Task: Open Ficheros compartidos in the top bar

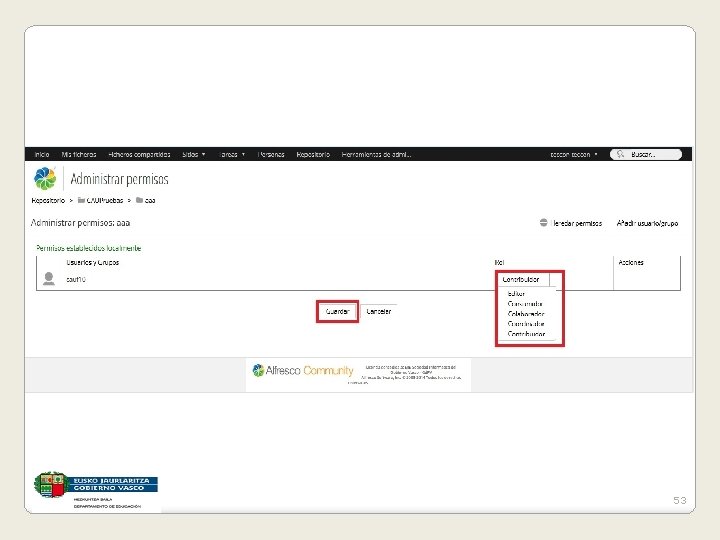Action: tap(139, 154)
